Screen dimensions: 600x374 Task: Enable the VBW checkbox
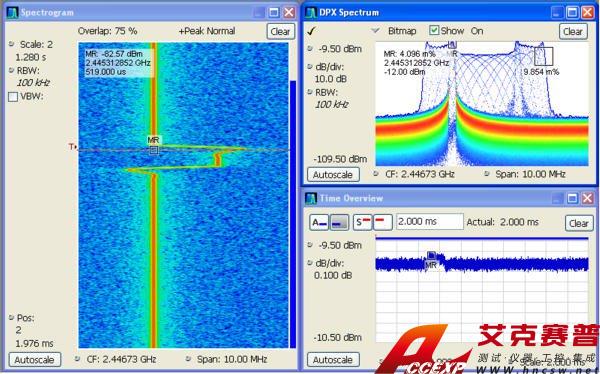tap(13, 97)
